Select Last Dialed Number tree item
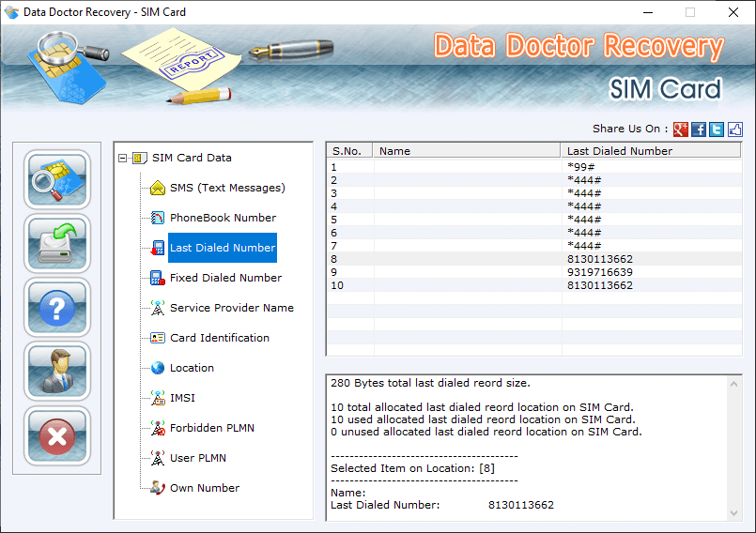756x533 pixels. coord(223,248)
